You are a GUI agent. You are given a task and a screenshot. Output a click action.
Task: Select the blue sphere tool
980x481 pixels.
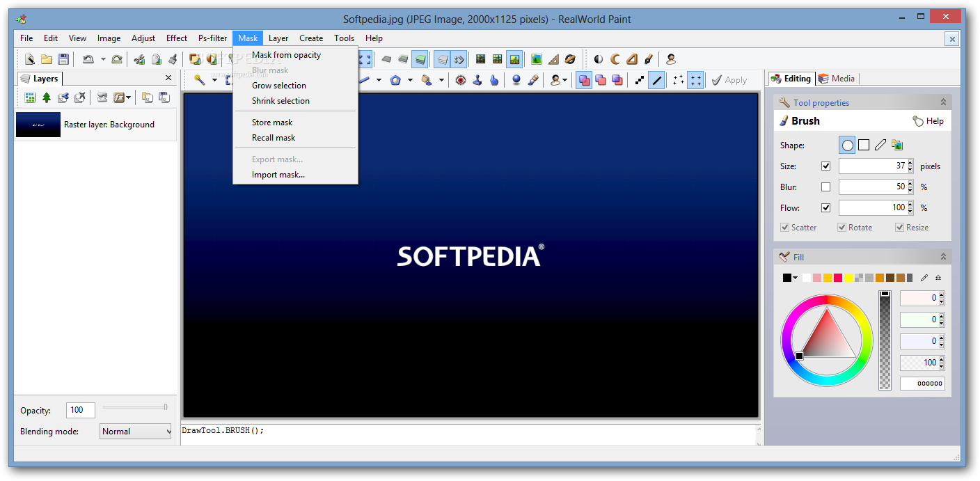tap(516, 80)
